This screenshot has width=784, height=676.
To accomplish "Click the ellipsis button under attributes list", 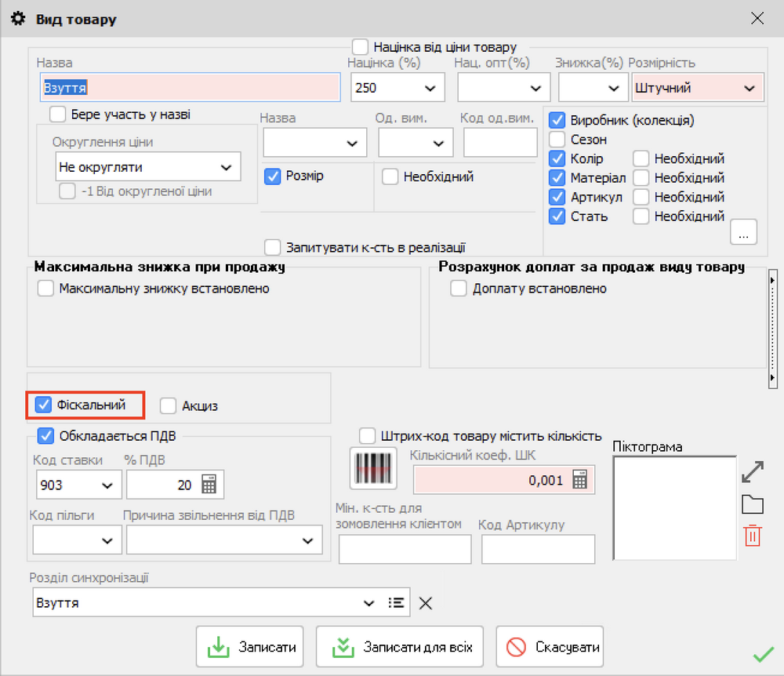I will (x=743, y=232).
